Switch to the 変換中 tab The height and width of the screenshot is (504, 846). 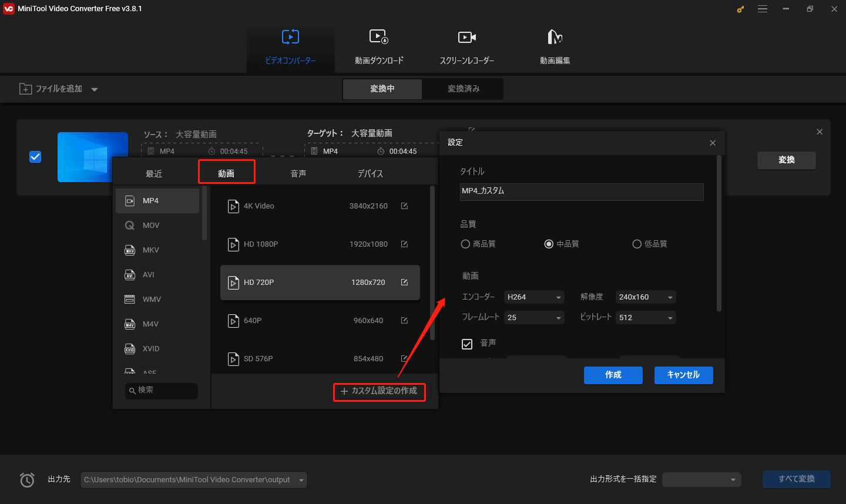point(382,89)
